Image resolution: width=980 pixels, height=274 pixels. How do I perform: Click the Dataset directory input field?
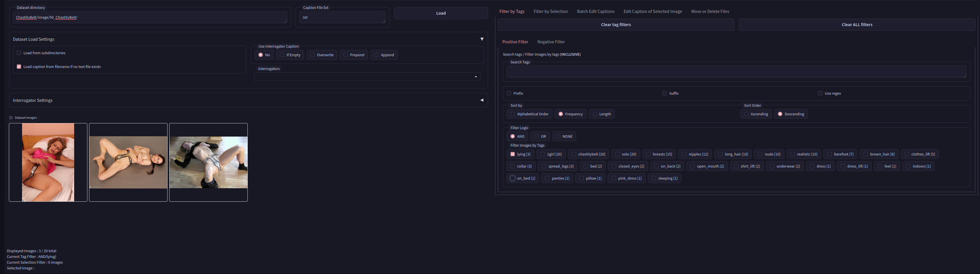tap(150, 18)
